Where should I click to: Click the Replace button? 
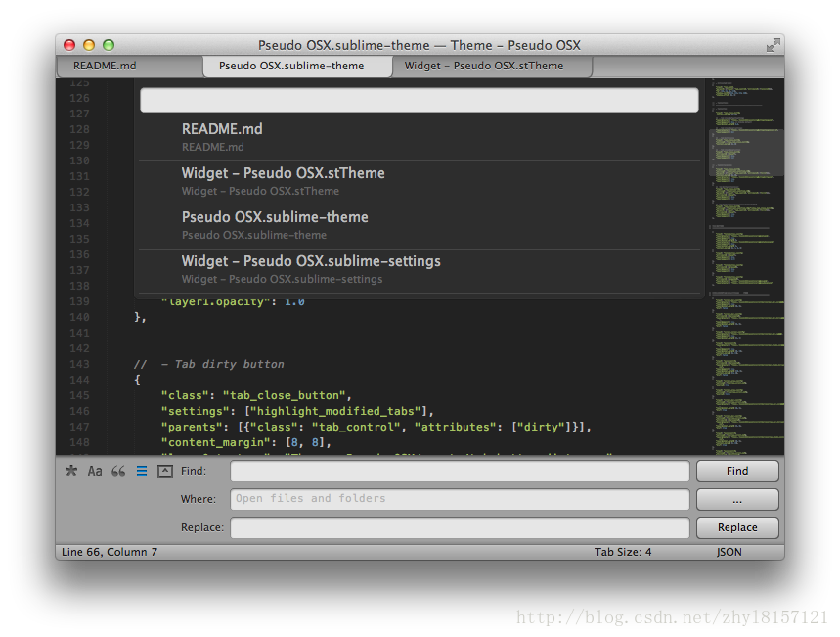(x=737, y=527)
